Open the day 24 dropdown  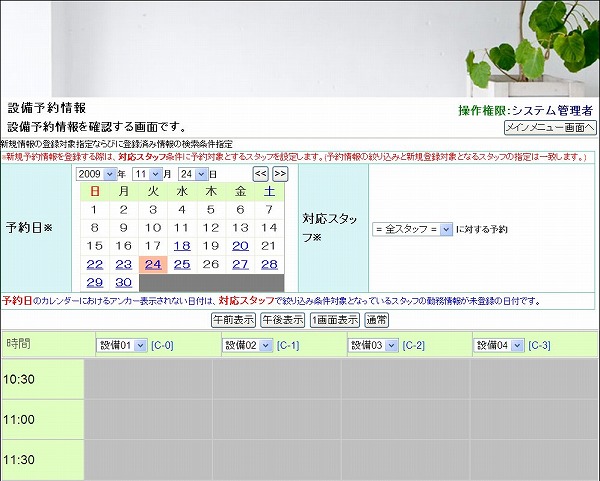click(x=192, y=174)
